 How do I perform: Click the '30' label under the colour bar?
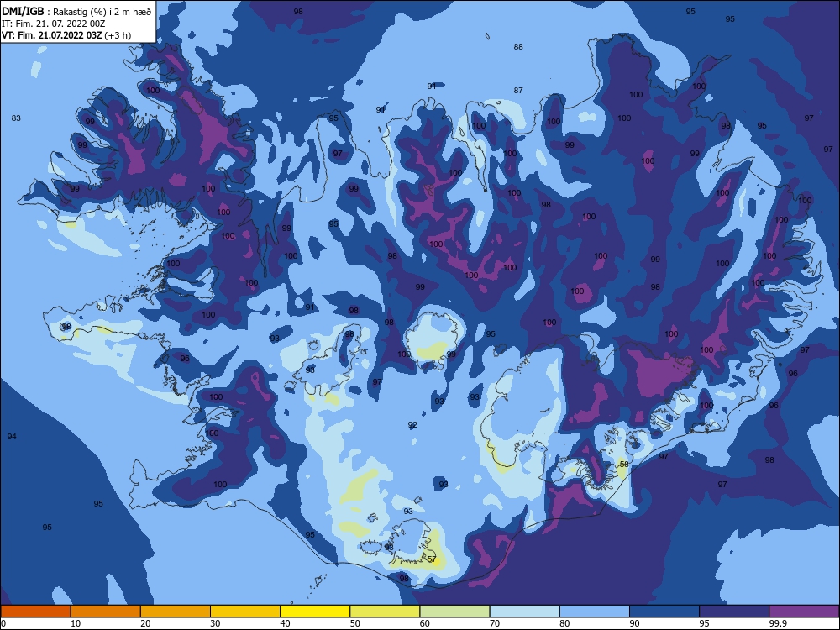215,623
